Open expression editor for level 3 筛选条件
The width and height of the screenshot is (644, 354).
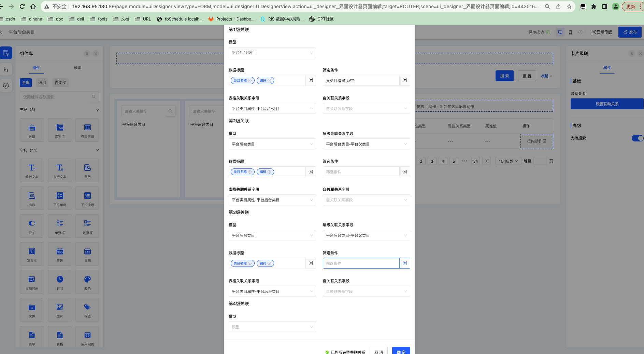pos(405,263)
